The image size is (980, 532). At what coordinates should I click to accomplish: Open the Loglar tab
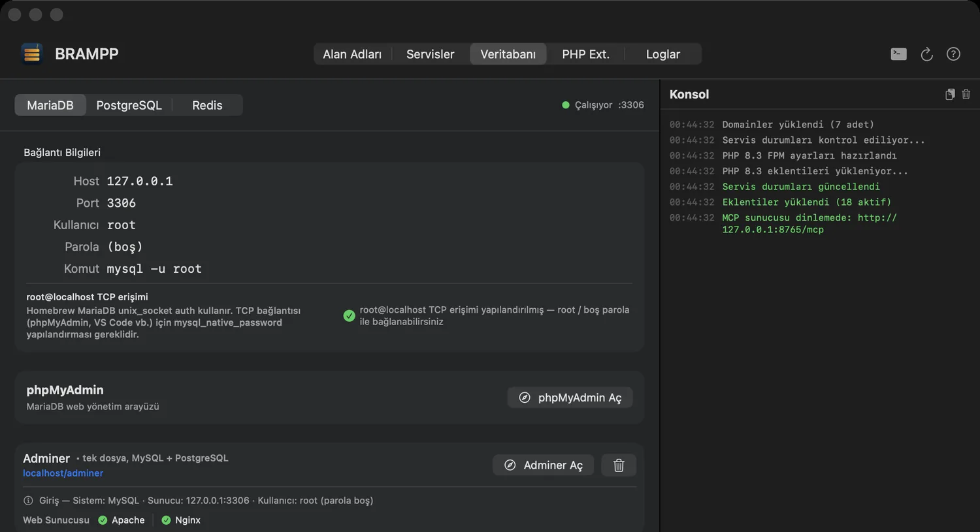point(663,54)
